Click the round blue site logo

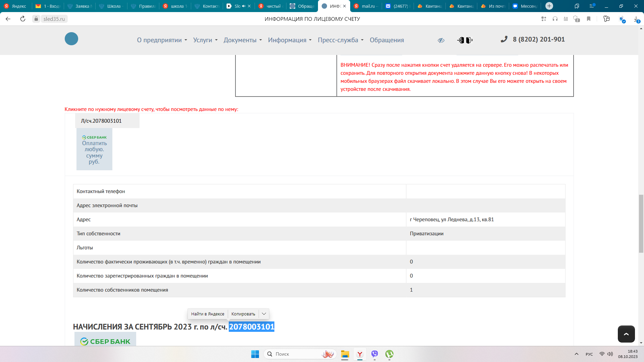[71, 39]
